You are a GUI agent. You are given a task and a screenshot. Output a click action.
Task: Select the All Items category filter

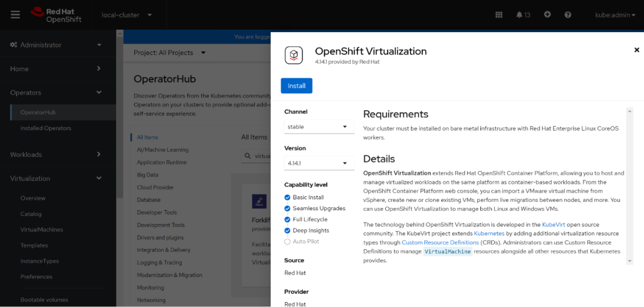click(x=148, y=138)
